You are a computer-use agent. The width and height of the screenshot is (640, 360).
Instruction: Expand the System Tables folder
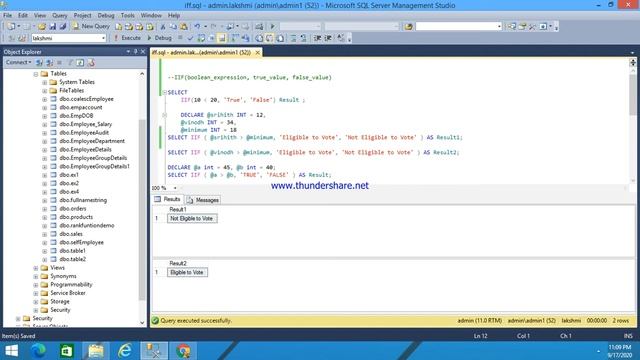(x=44, y=82)
